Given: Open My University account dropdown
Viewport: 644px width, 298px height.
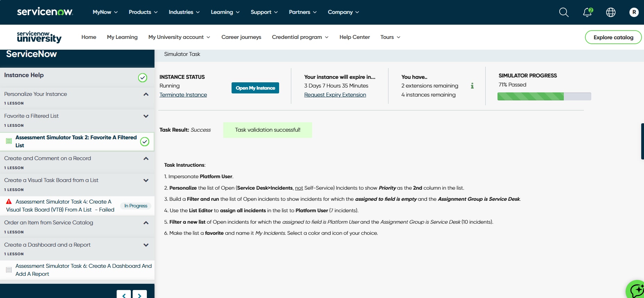Looking at the screenshot, I should (179, 37).
